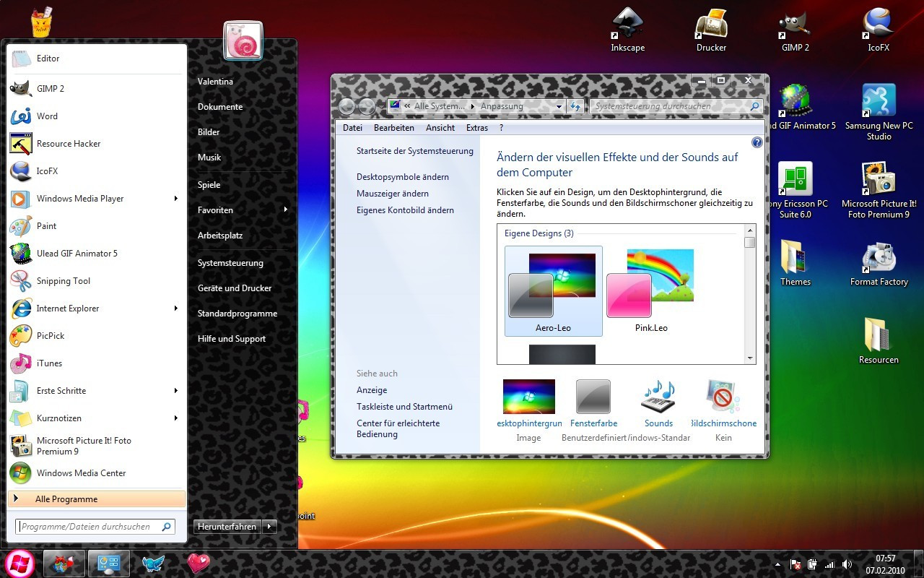This screenshot has height=578, width=924.
Task: Click the volume icon in system tray
Action: point(847,564)
